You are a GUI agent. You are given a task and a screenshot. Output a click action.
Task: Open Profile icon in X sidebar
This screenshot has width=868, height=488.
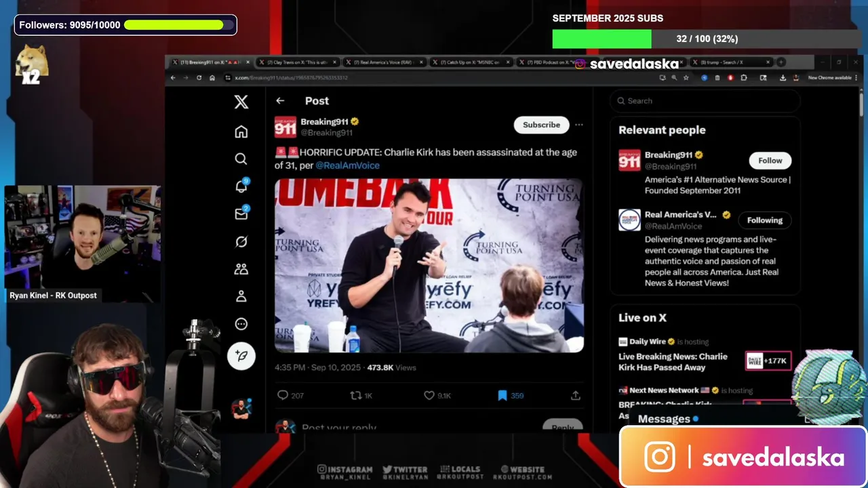[x=241, y=296]
